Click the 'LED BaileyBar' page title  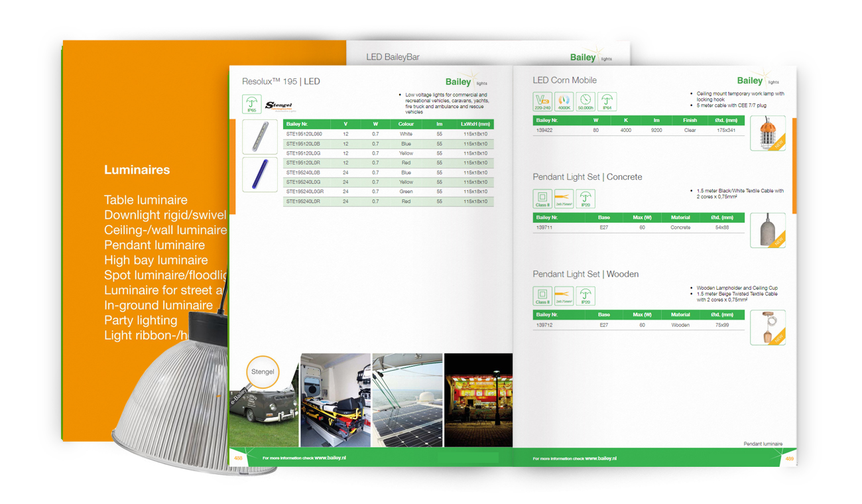tap(393, 57)
